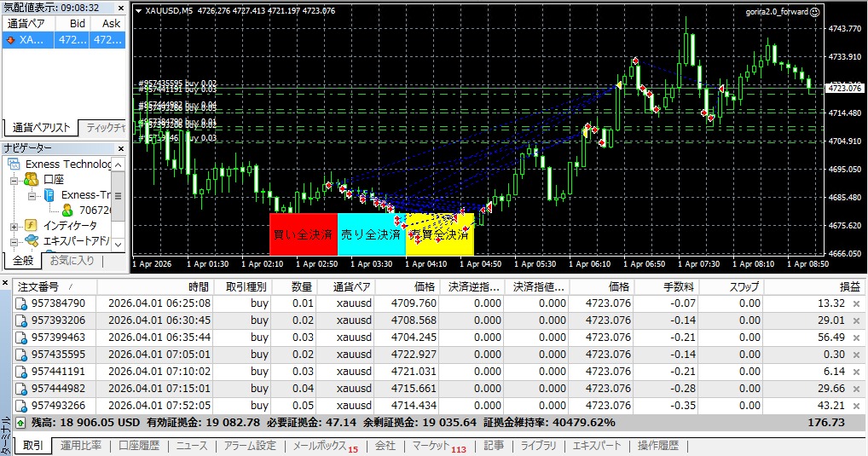The image size is (868, 456).
Task: Click the account 70672 user icon
Action: tap(67, 211)
